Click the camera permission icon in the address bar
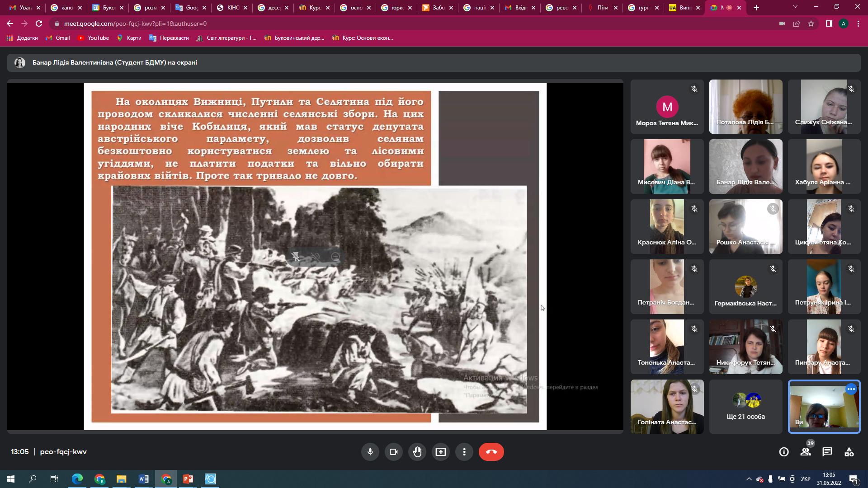The image size is (868, 488). click(x=782, y=23)
